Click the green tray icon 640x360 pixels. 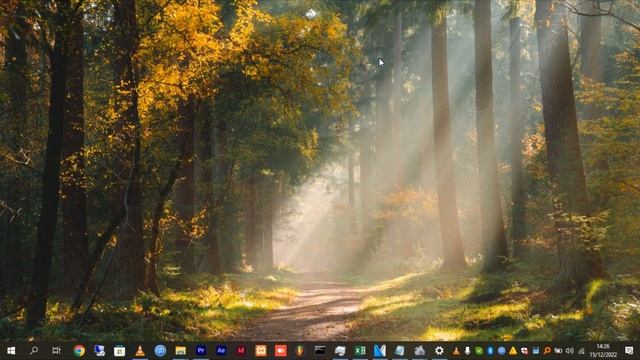(x=479, y=351)
